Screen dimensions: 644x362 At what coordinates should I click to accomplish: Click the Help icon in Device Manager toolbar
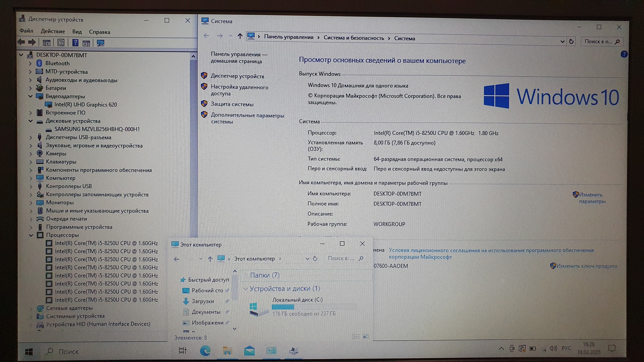click(75, 43)
